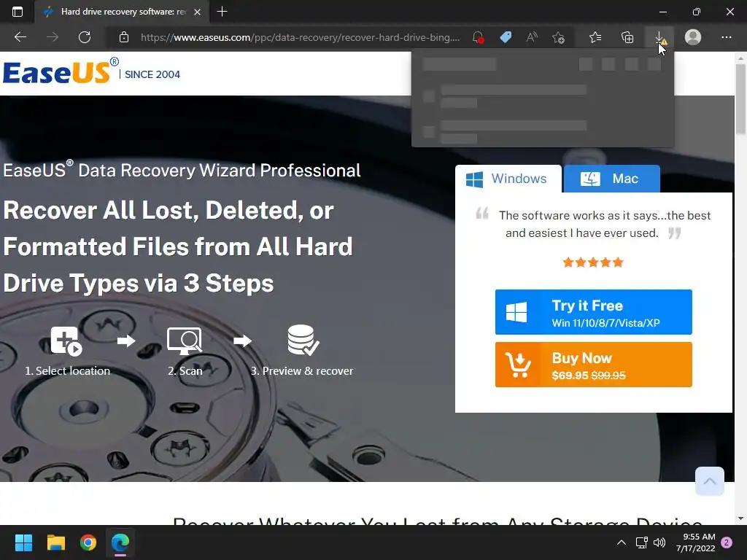
Task: Click the scrollbar down arrow
Action: [740, 518]
